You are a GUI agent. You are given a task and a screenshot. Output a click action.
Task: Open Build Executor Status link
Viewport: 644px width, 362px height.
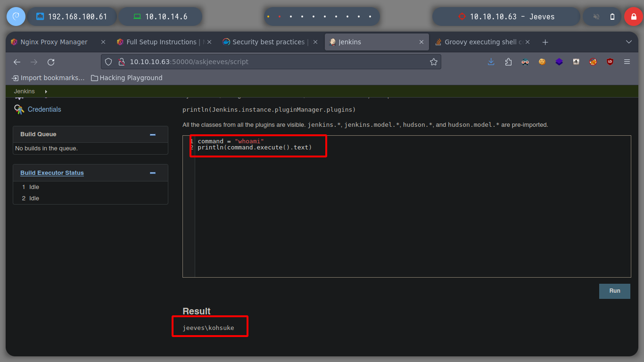point(52,173)
